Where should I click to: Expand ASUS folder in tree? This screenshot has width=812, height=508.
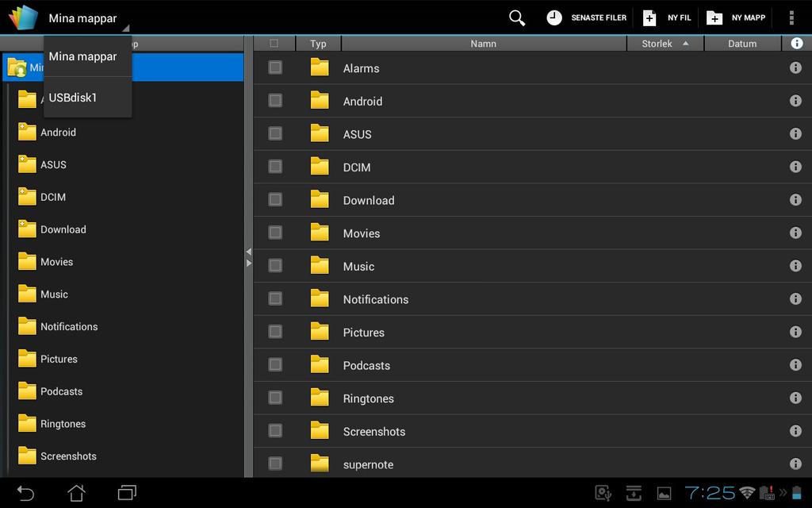point(27,164)
